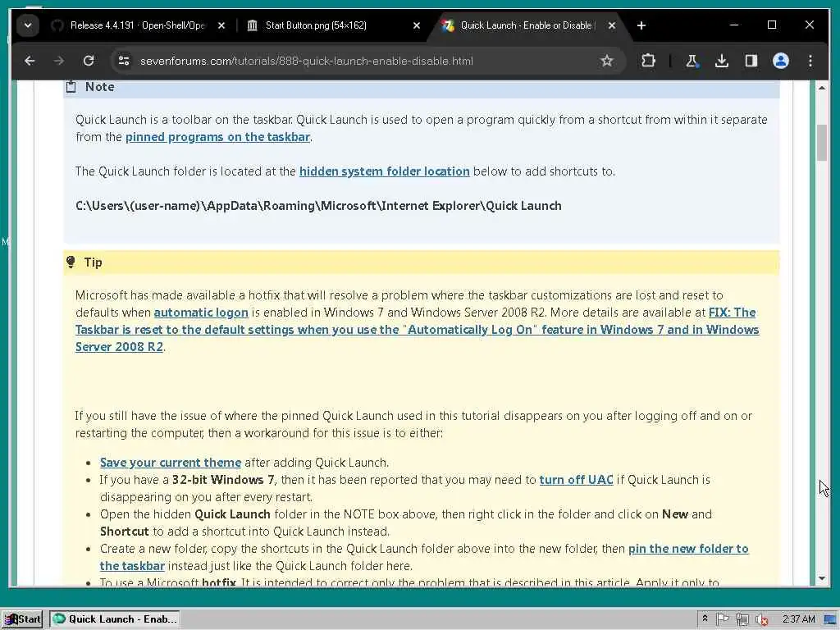Go back to the previous page
Image resolution: width=840 pixels, height=630 pixels.
[30, 61]
